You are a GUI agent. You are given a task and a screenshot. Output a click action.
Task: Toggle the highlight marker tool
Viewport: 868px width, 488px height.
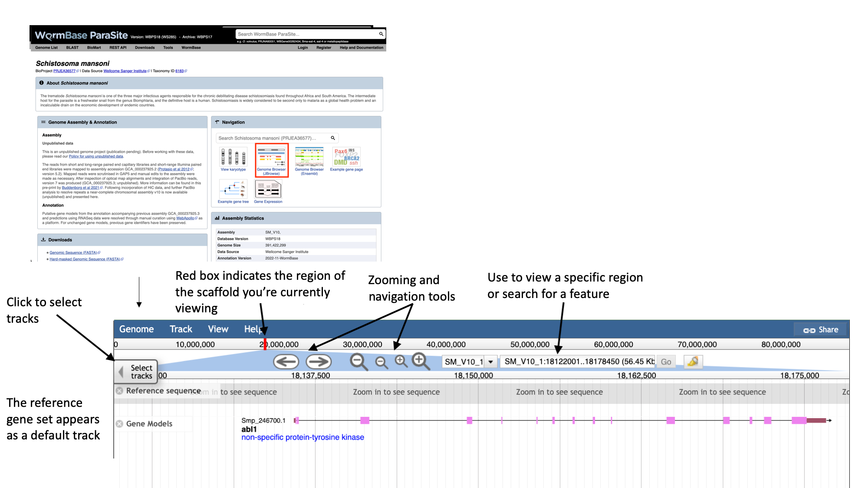pyautogui.click(x=693, y=361)
